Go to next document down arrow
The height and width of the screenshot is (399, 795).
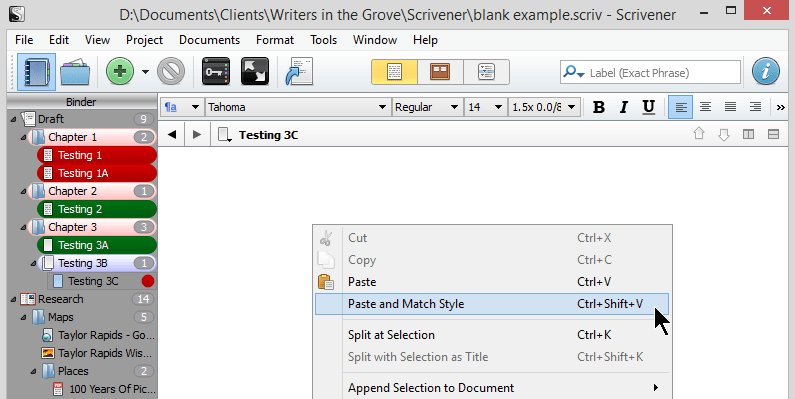pos(724,134)
